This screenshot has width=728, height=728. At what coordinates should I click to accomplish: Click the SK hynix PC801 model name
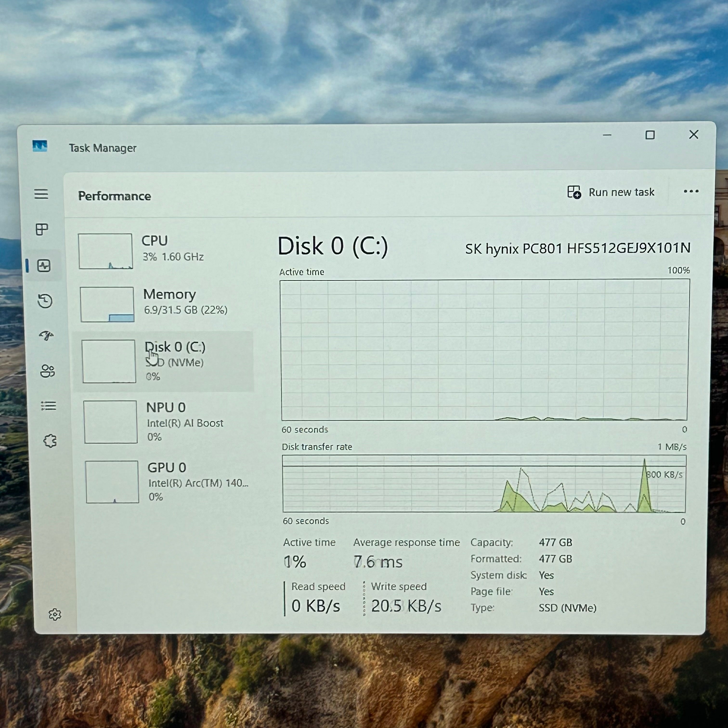pos(578,248)
